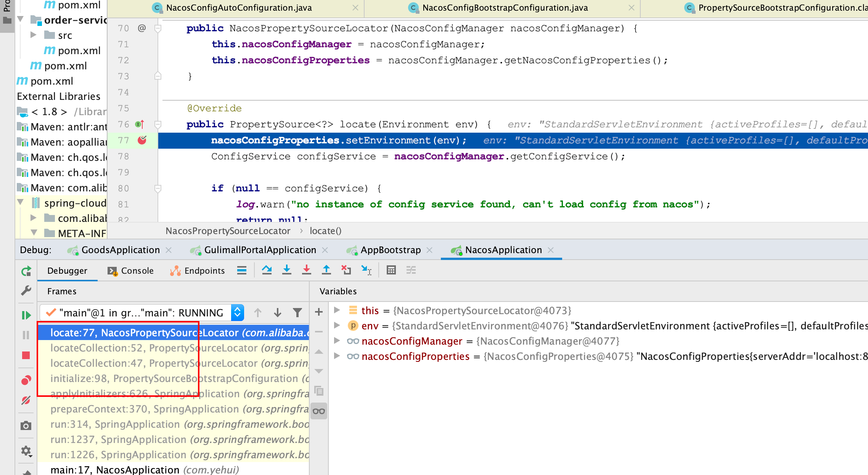This screenshot has height=475, width=868.
Task: Remove watch minus icon
Action: [x=319, y=332]
